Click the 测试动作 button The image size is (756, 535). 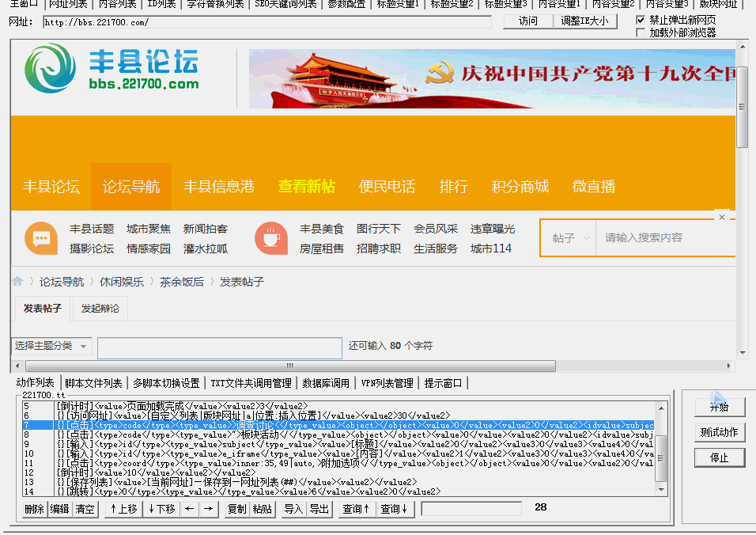point(720,432)
